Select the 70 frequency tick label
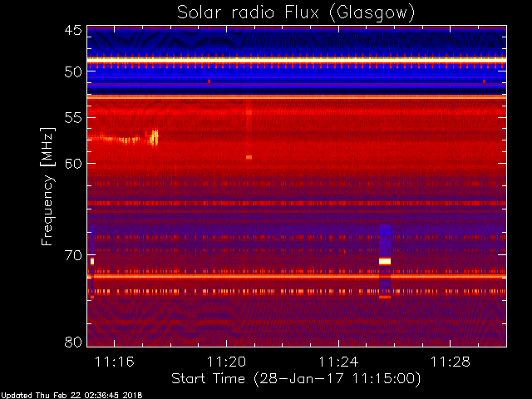Viewport: 532px width, 399px height. pos(73,255)
